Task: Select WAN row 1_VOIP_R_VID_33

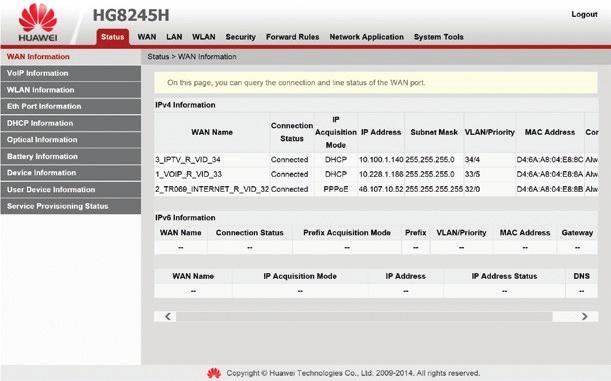Action: pyautogui.click(x=189, y=174)
